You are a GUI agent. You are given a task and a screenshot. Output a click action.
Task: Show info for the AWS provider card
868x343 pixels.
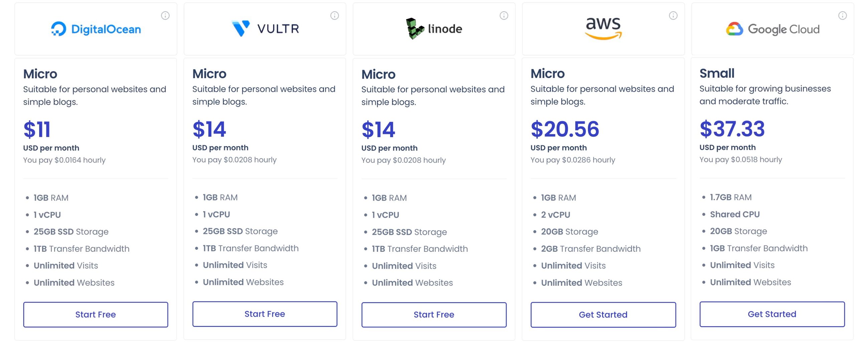pyautogui.click(x=673, y=15)
